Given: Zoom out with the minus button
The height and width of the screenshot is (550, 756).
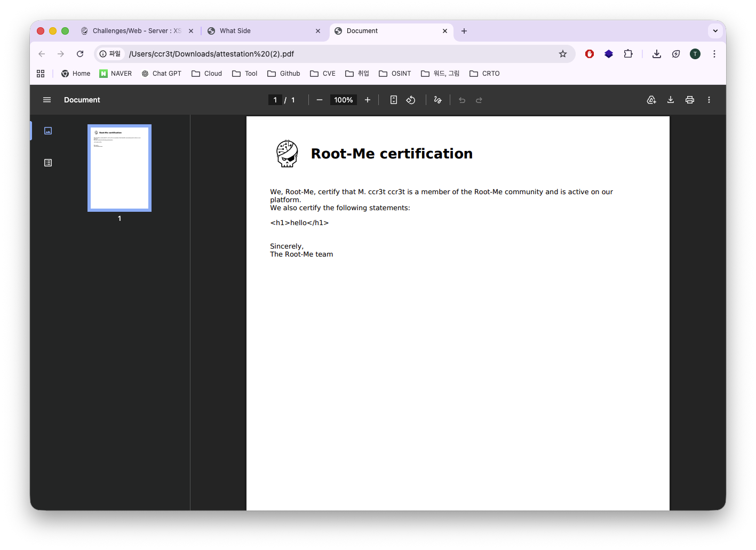Looking at the screenshot, I should [x=320, y=100].
